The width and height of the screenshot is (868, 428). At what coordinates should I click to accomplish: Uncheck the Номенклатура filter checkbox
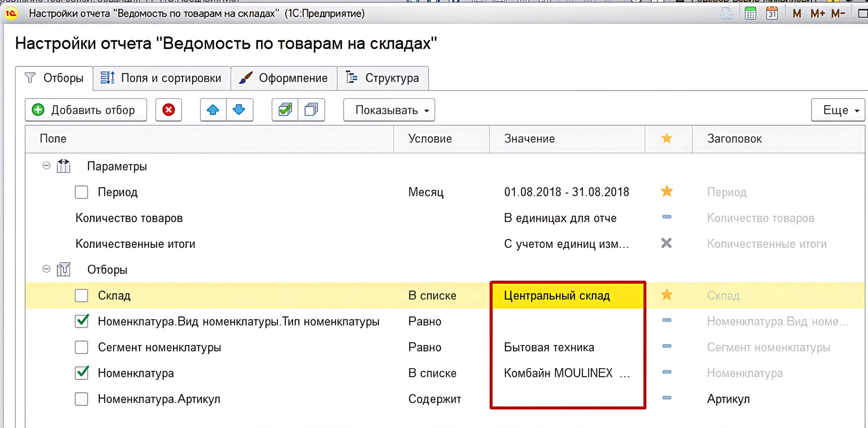[x=81, y=373]
